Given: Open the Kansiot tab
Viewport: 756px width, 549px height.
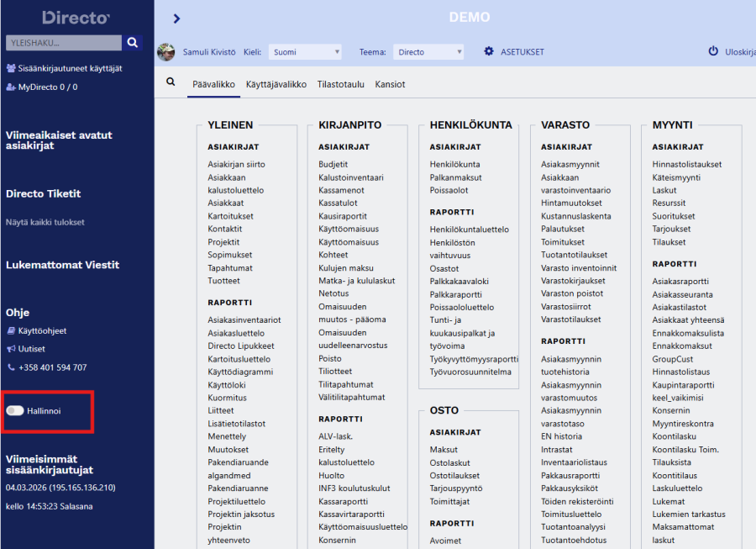Looking at the screenshot, I should click(390, 85).
